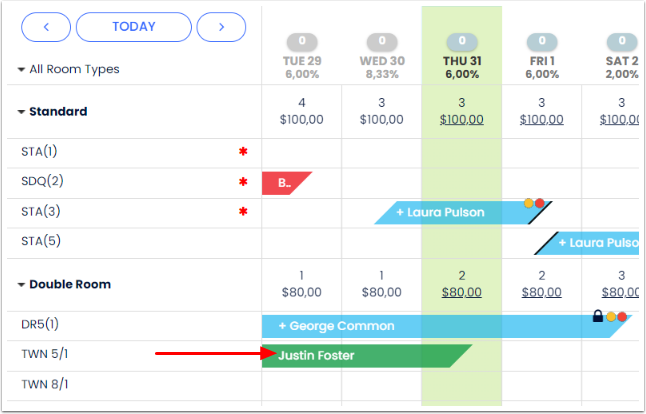Click red asterisk beside STA(3)
Viewport: 646px width, 414px height.
pos(242,211)
